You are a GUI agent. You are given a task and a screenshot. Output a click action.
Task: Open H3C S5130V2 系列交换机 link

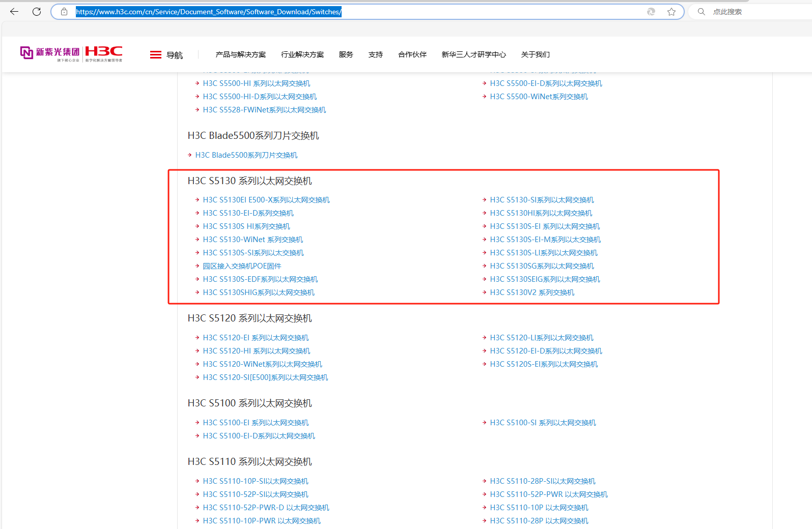532,292
